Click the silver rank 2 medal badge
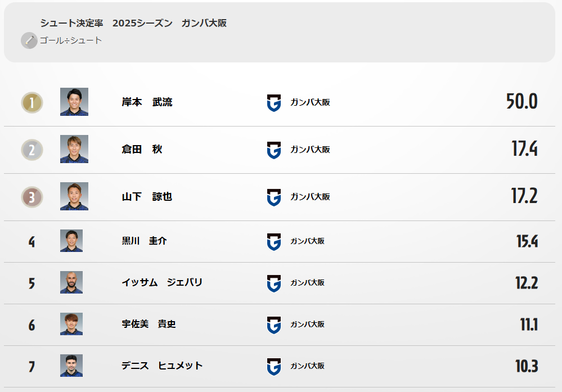The image size is (562, 392). (x=32, y=150)
